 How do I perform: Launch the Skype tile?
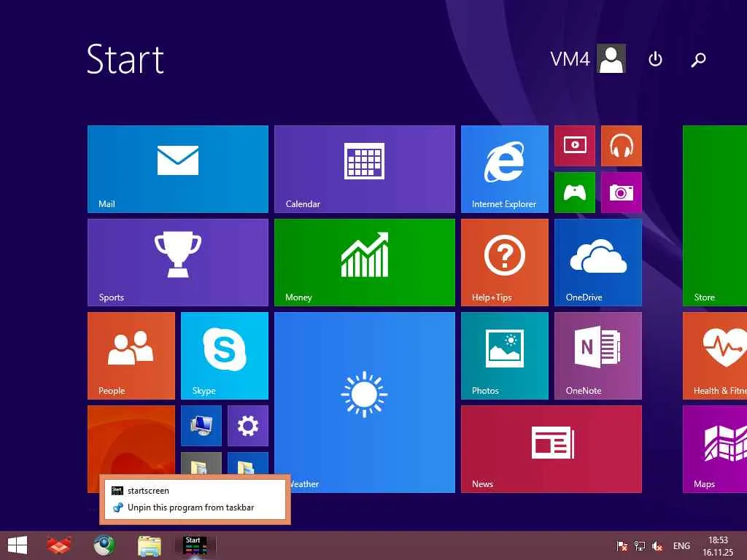click(225, 356)
